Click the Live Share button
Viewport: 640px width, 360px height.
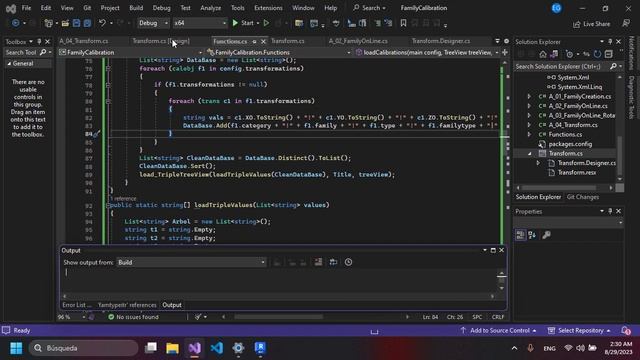click(591, 24)
